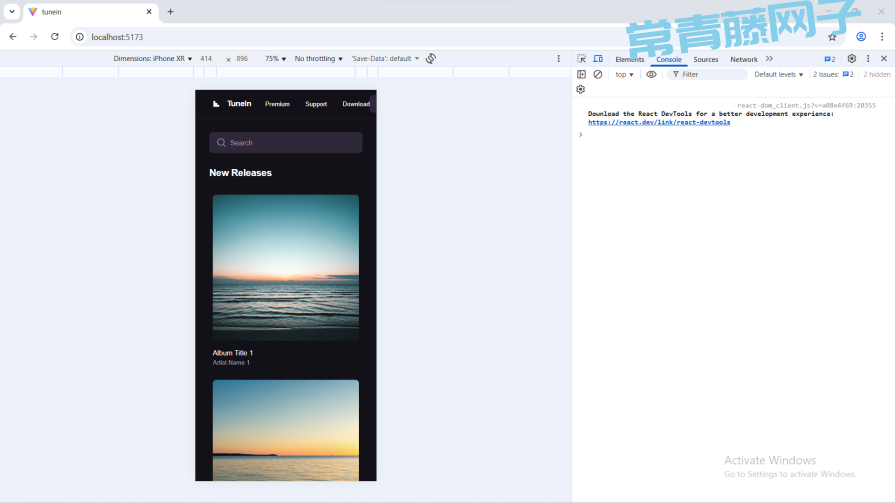Image resolution: width=895 pixels, height=503 pixels.
Task: Switch to the Elements tab
Action: [x=629, y=59]
